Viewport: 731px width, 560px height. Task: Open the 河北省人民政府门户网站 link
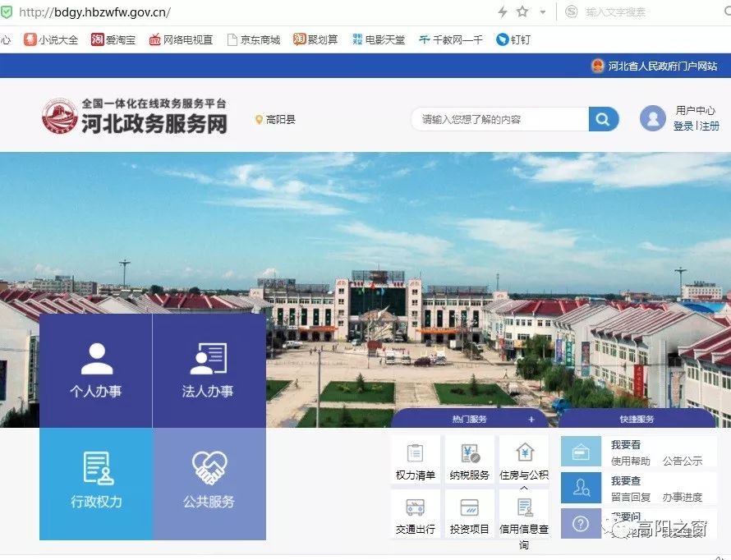pos(662,66)
